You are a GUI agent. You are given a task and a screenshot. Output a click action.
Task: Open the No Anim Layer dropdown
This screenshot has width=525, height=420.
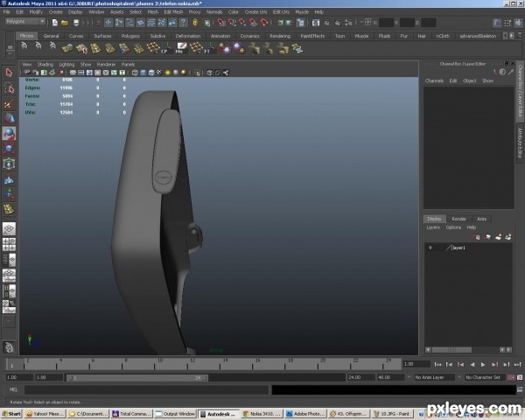[434, 377]
